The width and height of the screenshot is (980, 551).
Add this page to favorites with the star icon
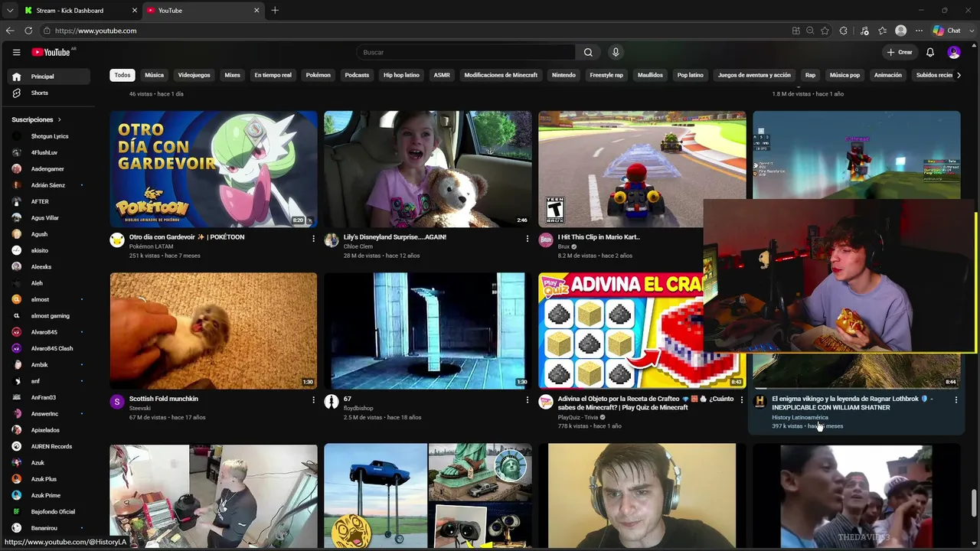click(x=825, y=31)
